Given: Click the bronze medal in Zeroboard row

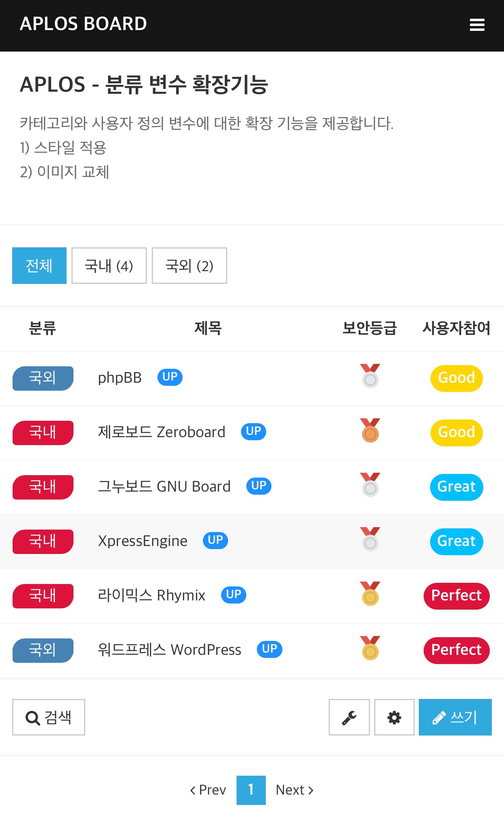Looking at the screenshot, I should pos(370,430).
